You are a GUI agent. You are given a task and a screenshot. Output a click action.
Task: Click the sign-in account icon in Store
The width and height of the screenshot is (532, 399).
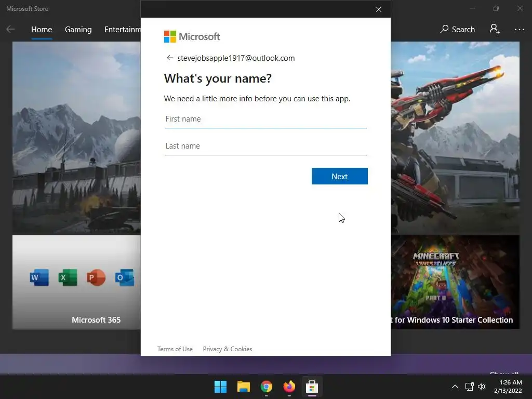click(x=495, y=29)
